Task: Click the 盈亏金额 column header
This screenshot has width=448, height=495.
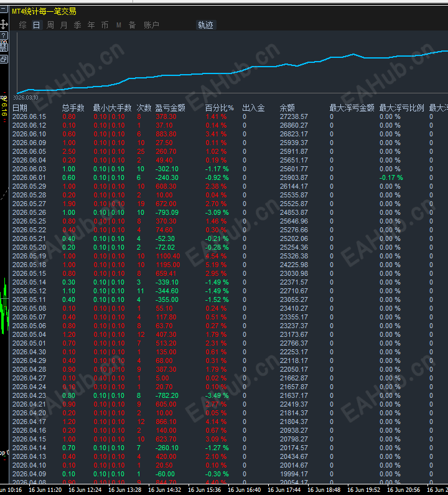Action: 170,108
